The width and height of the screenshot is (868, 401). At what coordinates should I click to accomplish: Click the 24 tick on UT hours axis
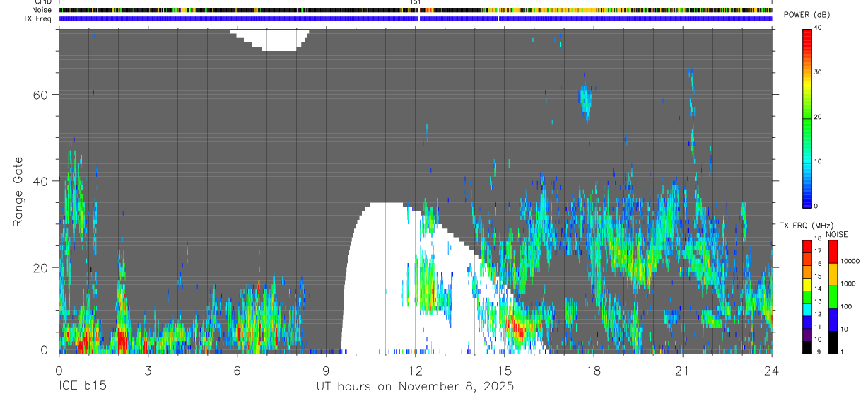tap(772, 370)
